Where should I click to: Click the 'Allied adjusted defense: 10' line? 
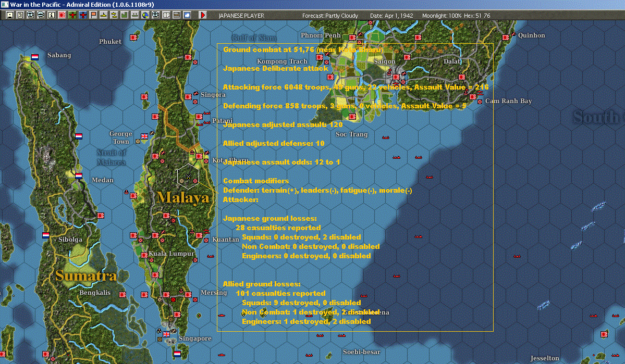pos(274,143)
